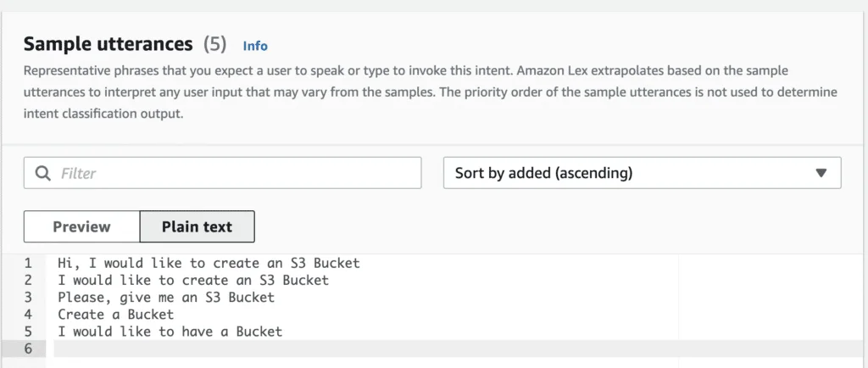Click the Sample utterances heading

108,44
